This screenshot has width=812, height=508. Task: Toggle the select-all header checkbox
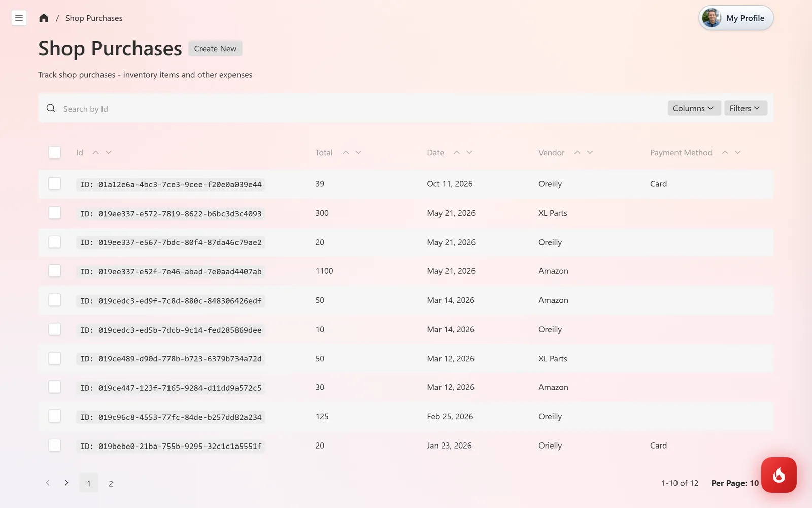(54, 152)
